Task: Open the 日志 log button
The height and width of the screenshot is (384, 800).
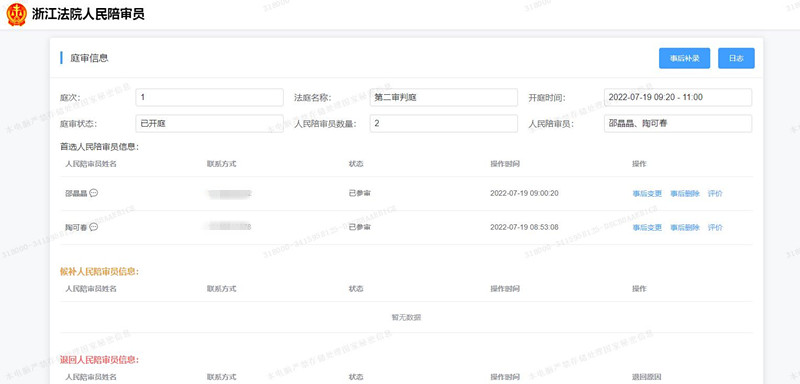Action: pyautogui.click(x=736, y=58)
